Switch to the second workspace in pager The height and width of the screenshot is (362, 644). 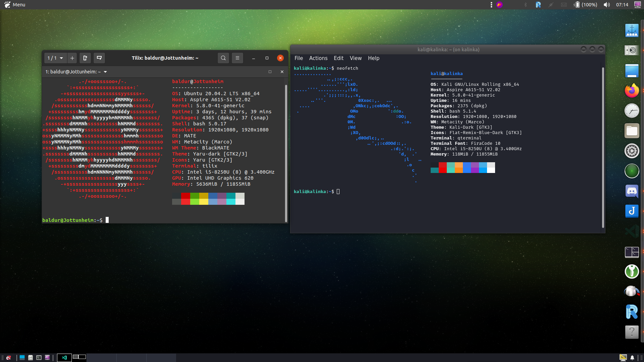pyautogui.click(x=83, y=357)
